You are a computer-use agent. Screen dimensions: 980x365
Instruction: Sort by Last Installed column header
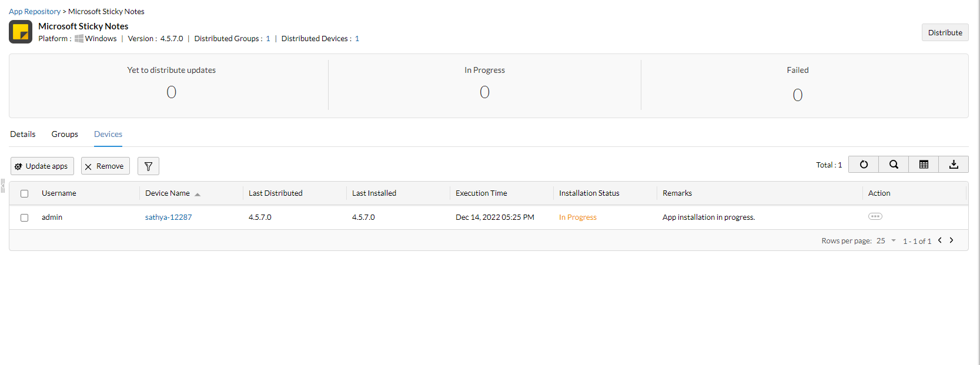pos(374,193)
